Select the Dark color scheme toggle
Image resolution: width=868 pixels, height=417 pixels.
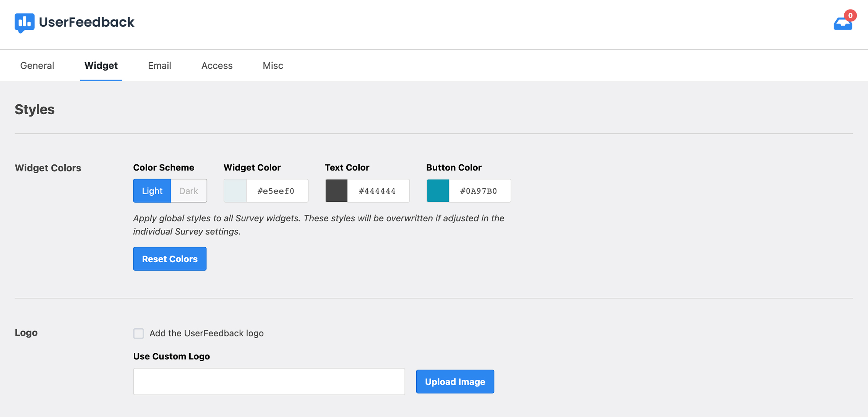coord(188,190)
